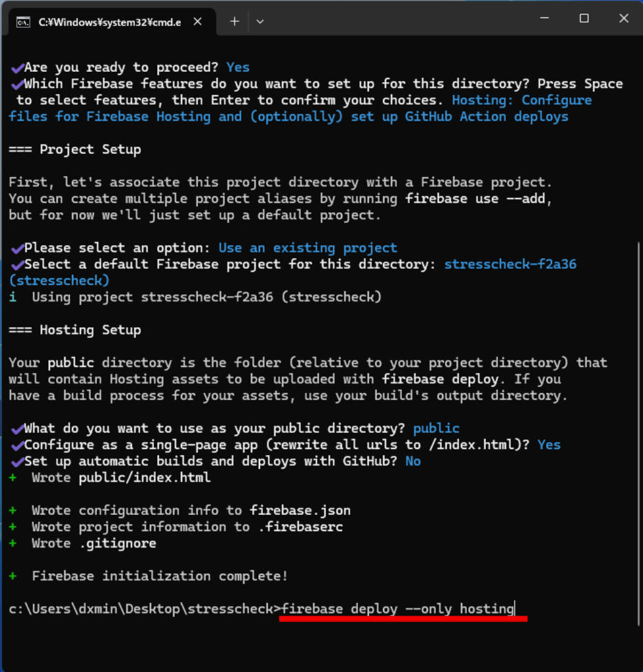Click the green plus before 'Firebase initialization complete!'
Image resolution: width=643 pixels, height=672 pixels.
coord(13,576)
